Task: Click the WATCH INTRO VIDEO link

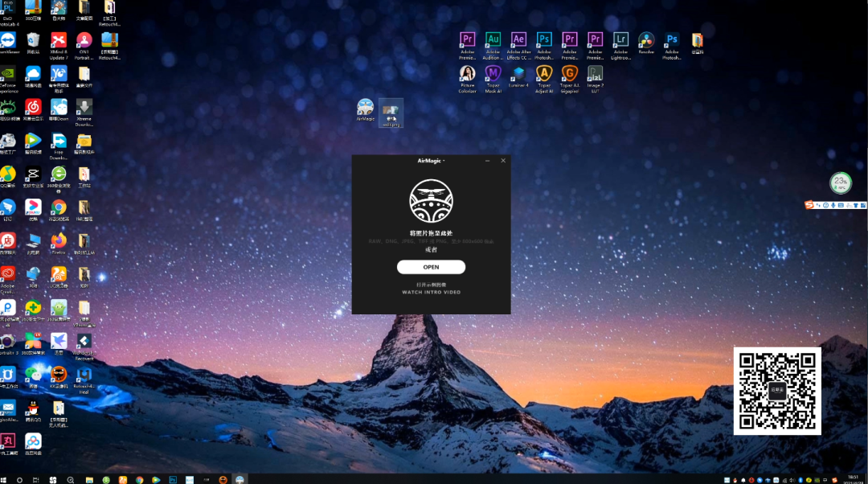Action: pos(431,292)
